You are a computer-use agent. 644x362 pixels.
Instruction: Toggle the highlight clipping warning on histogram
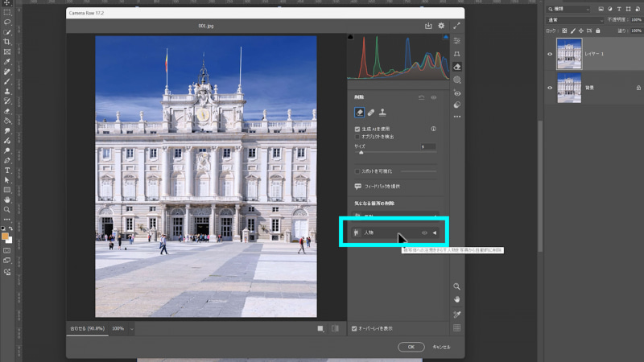446,37
